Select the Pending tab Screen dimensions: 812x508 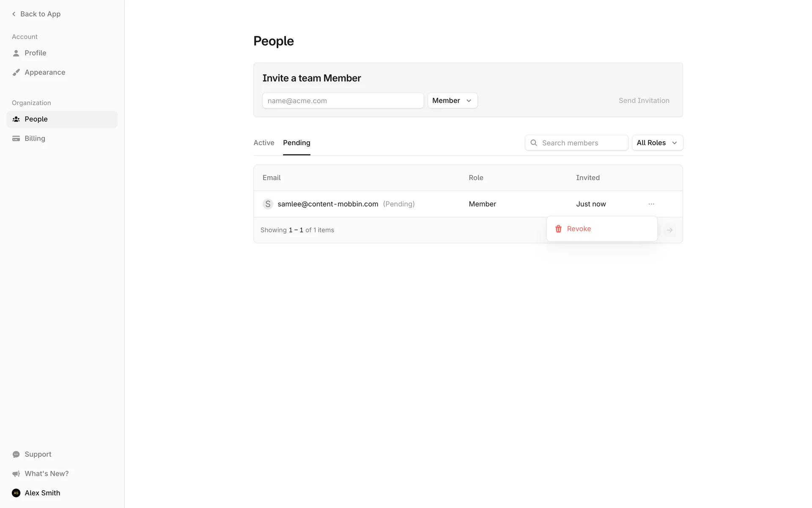coord(296,143)
